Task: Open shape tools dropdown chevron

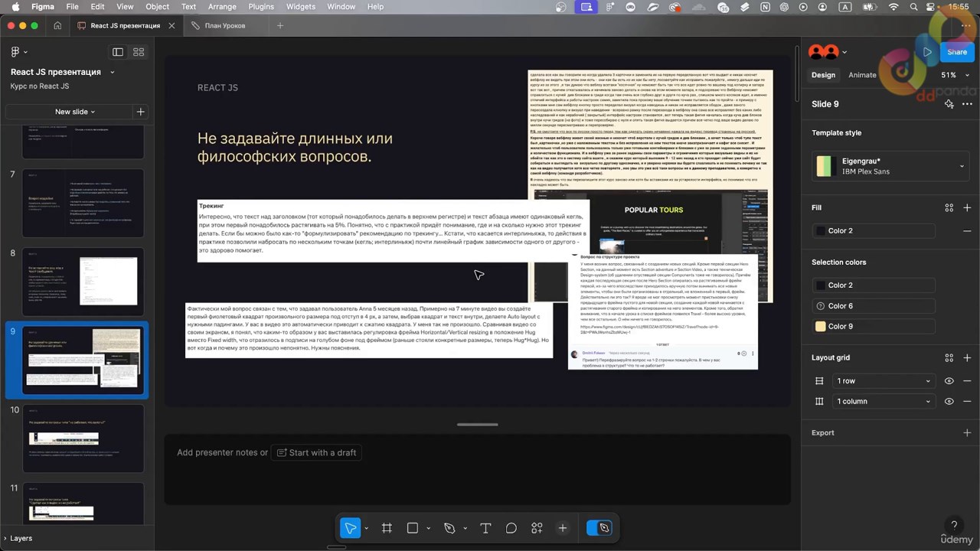Action: point(428,528)
